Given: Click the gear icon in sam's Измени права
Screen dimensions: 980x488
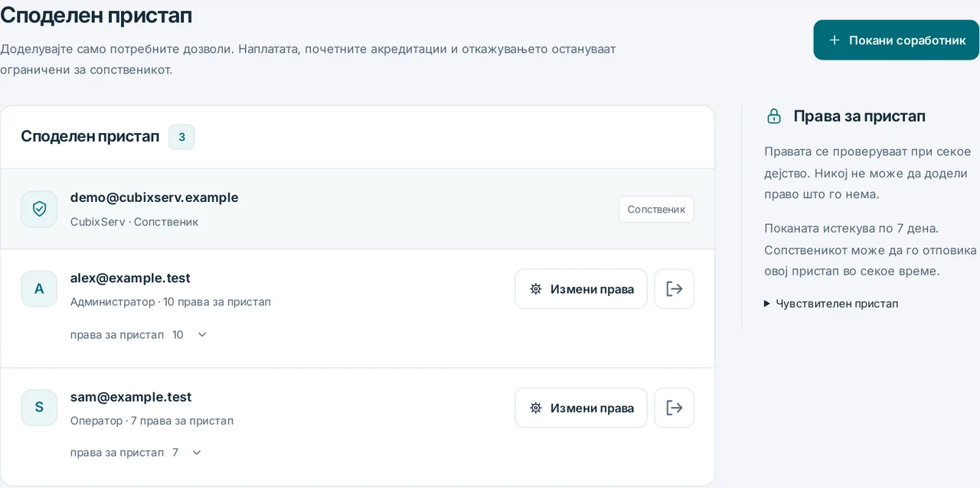Looking at the screenshot, I should pos(536,408).
